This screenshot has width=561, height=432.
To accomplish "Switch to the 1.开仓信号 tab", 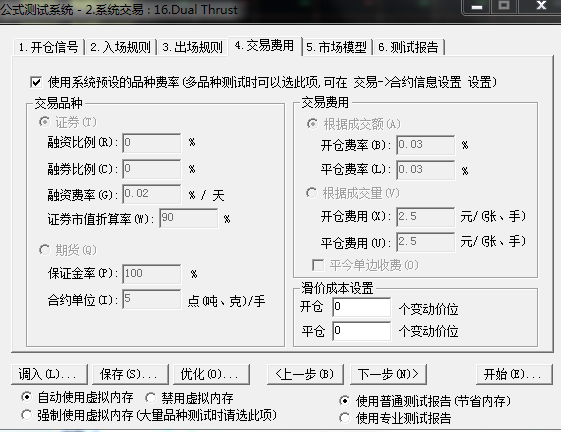I will (x=49, y=47).
